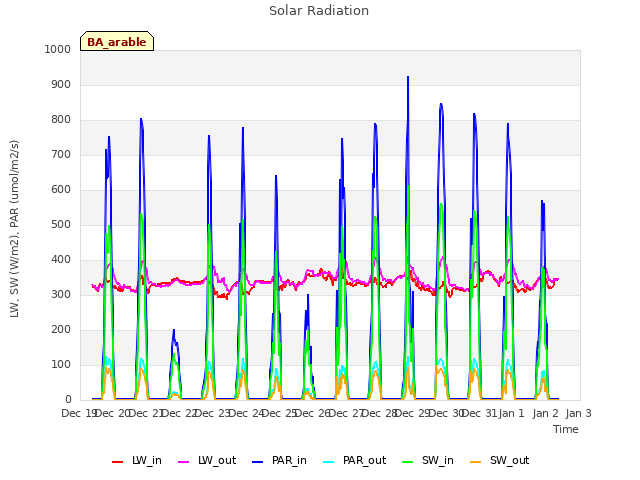This screenshot has height=480, width=640.
Task: Click the Jan 3 x-axis tick label
Action: point(578,413)
